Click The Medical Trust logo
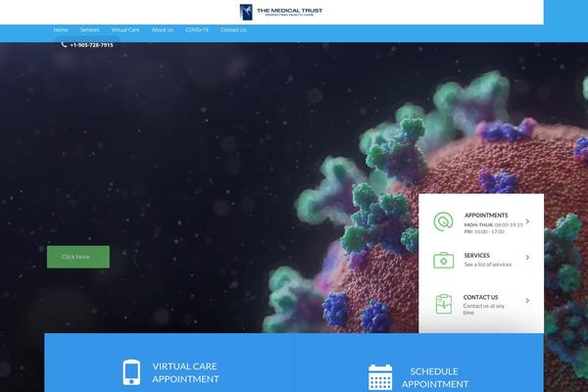 click(x=281, y=12)
